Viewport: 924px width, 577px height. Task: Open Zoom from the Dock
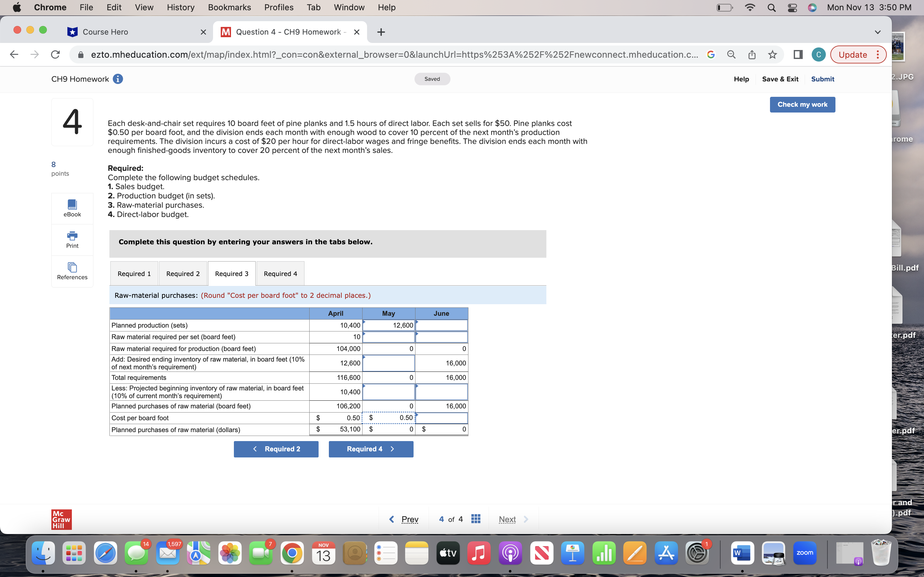tap(806, 553)
